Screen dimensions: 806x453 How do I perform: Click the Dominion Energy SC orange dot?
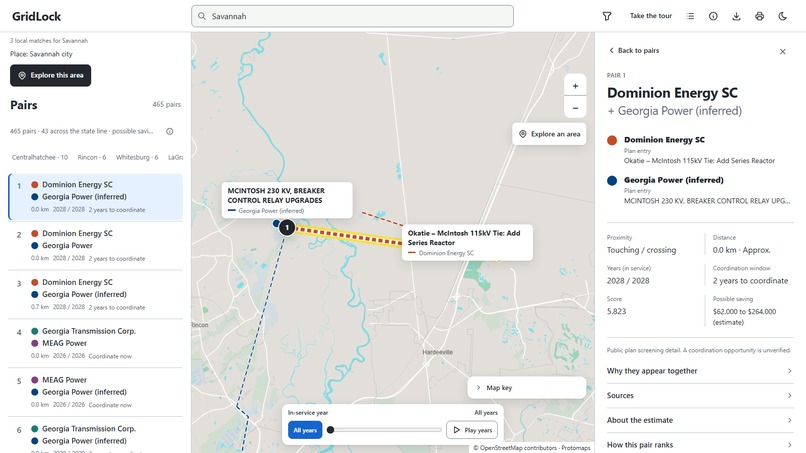tap(612, 140)
